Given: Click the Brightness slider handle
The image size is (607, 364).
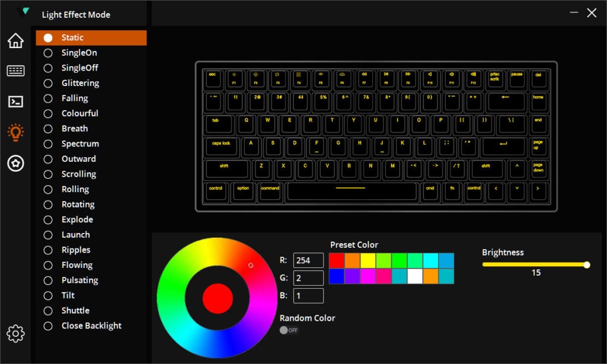Looking at the screenshot, I should pos(587,265).
